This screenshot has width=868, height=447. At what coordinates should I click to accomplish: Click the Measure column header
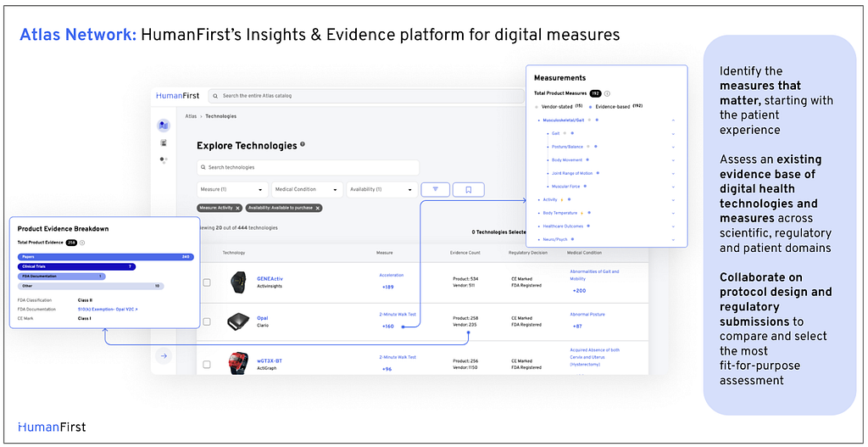pos(384,253)
